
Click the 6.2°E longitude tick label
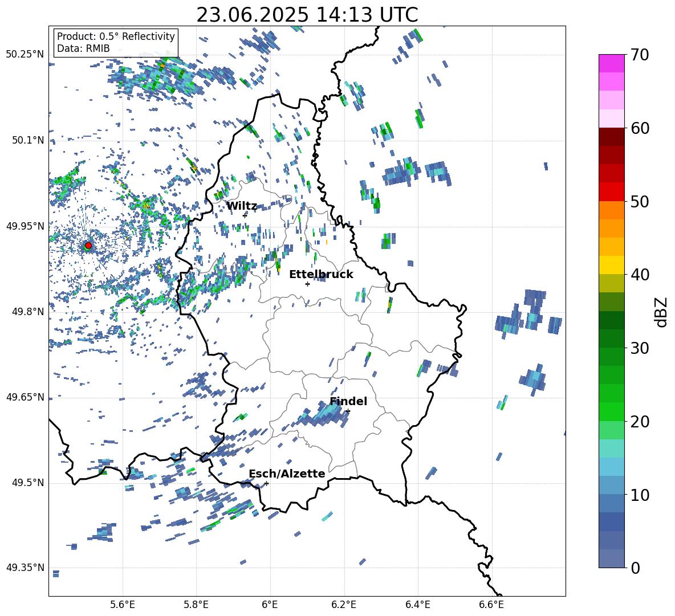(x=344, y=605)
